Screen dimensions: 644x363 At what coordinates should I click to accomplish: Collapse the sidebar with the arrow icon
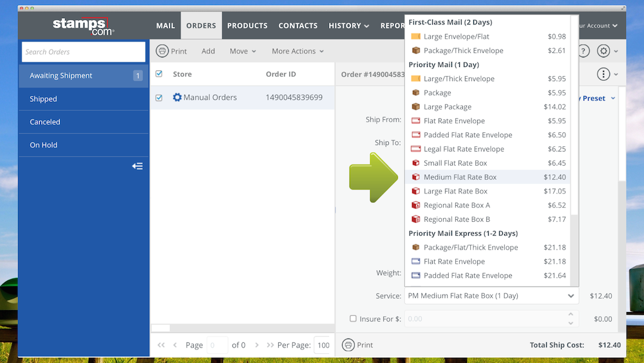(137, 166)
